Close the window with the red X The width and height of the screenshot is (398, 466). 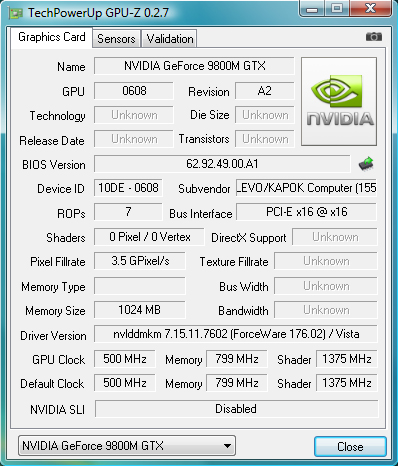click(x=370, y=8)
